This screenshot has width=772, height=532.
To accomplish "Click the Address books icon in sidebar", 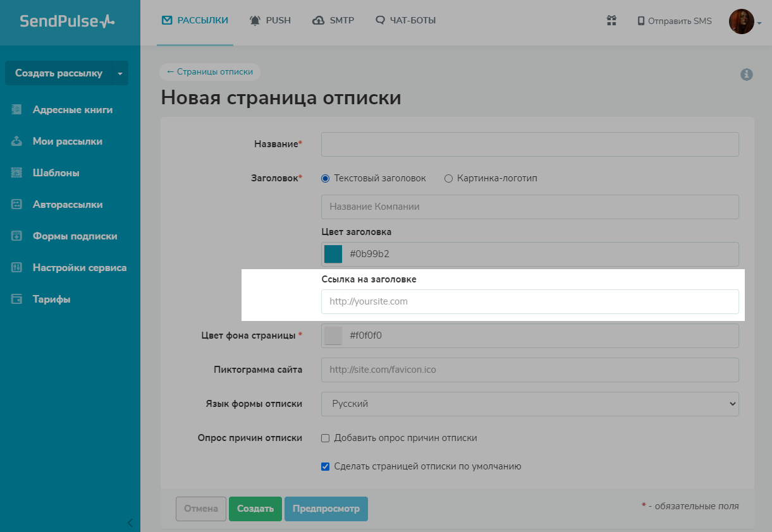I will (x=17, y=110).
